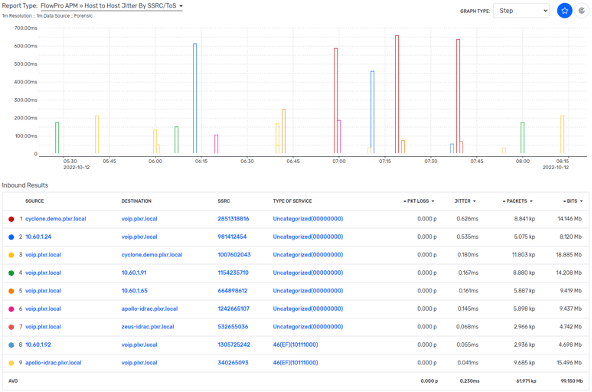592x392 pixels.
Task: Click the tall blue bar near 06:15
Action: pos(195,98)
